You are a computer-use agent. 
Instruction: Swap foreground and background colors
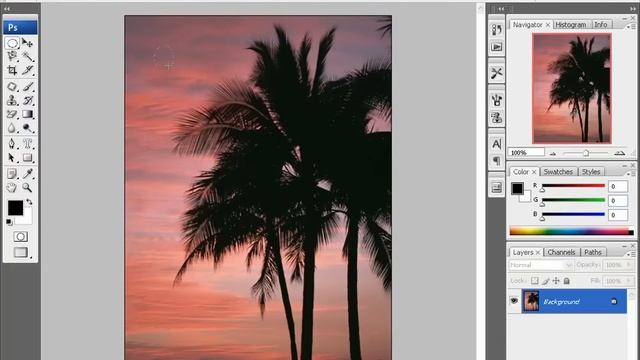click(29, 202)
